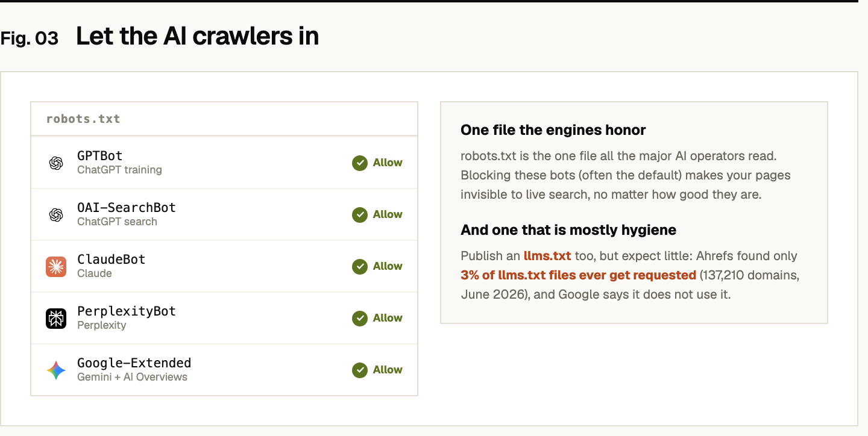
Task: Click the OpenAI logo beside OAI-SearchBot
Action: (56, 215)
